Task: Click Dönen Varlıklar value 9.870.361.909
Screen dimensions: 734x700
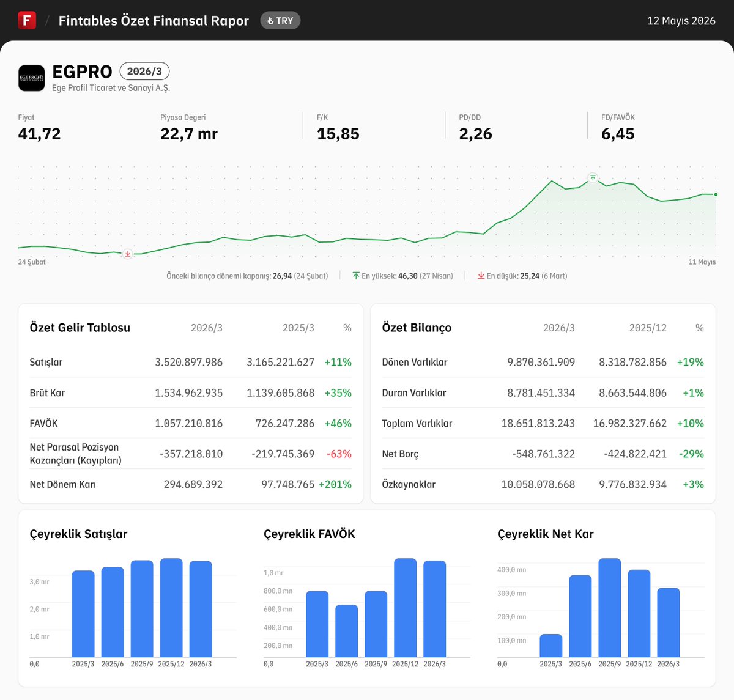Action: (541, 362)
